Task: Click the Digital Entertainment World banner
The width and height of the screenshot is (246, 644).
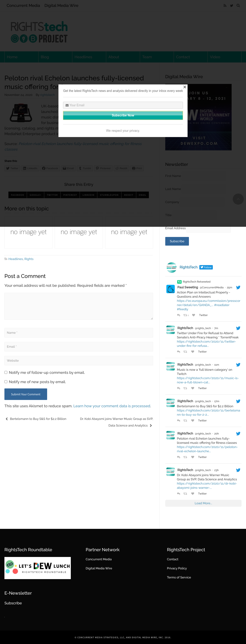Action: pyautogui.click(x=198, y=117)
